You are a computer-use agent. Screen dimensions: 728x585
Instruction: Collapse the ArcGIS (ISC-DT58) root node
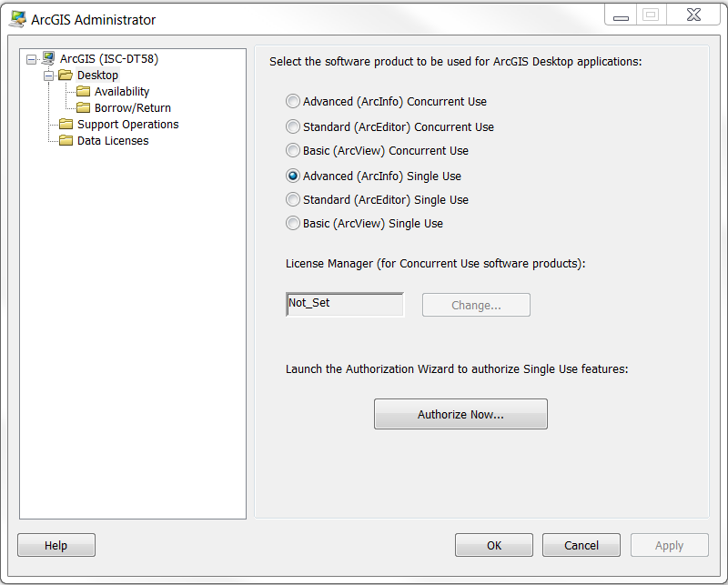click(x=31, y=59)
